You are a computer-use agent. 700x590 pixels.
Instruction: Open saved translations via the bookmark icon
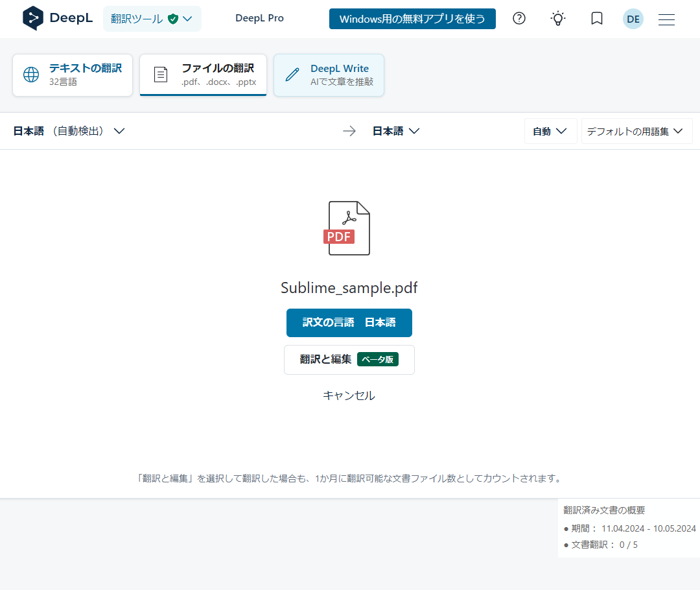[x=596, y=19]
